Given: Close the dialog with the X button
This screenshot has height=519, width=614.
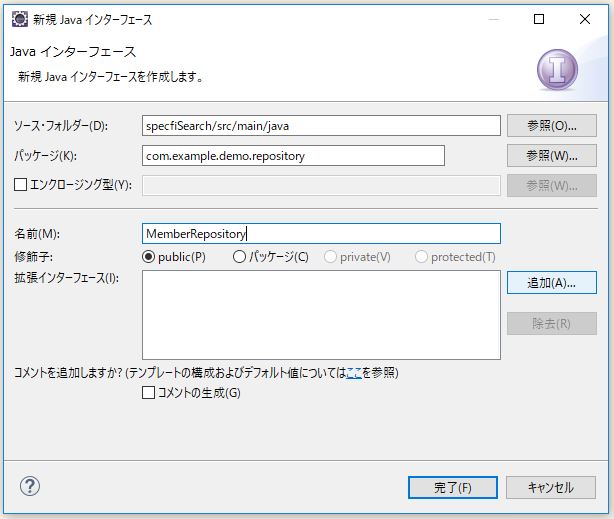Looking at the screenshot, I should [x=585, y=19].
